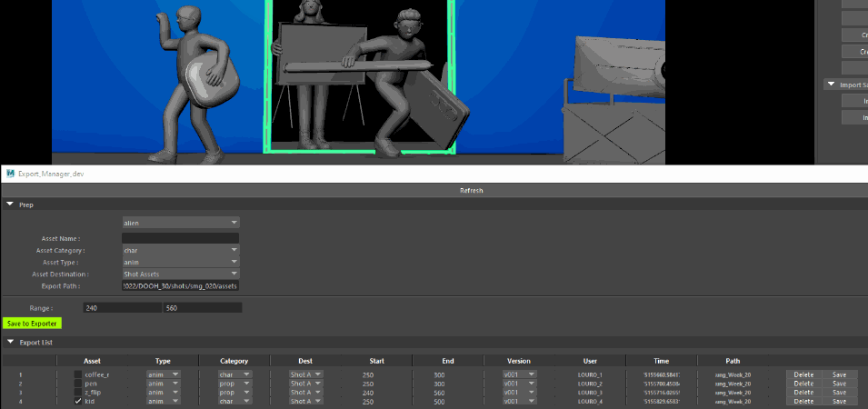
Task: Open the Asset Type anim dropdown
Action: pyautogui.click(x=181, y=262)
